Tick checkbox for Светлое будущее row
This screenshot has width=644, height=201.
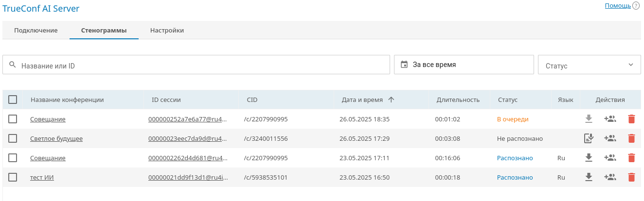tap(13, 138)
